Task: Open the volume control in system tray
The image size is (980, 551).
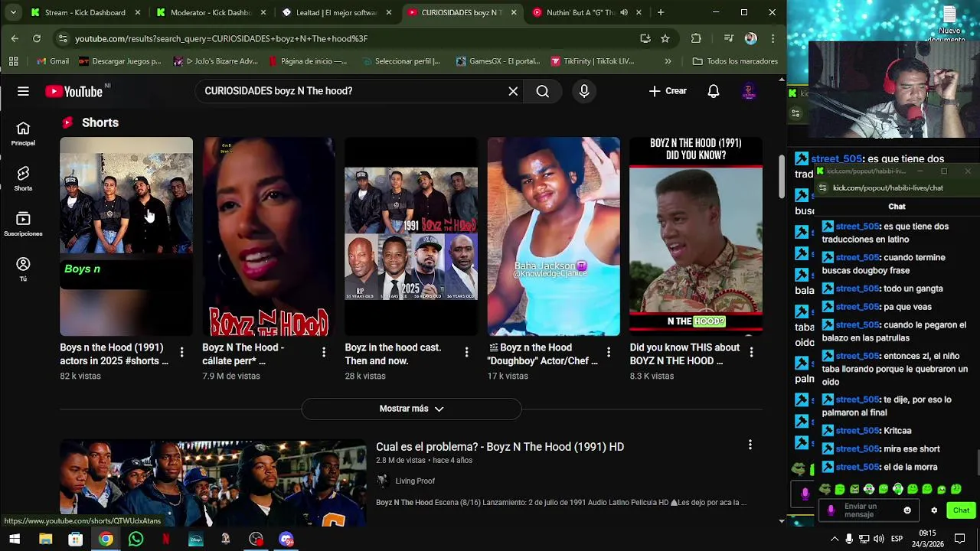Action: 879,540
